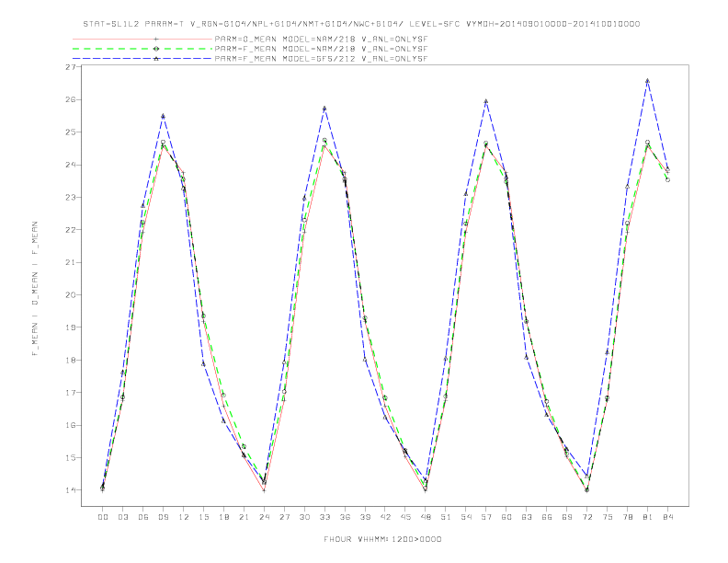This screenshot has width=728, height=563.
Task: Click the x-axis tick label 24
Action: (x=264, y=517)
